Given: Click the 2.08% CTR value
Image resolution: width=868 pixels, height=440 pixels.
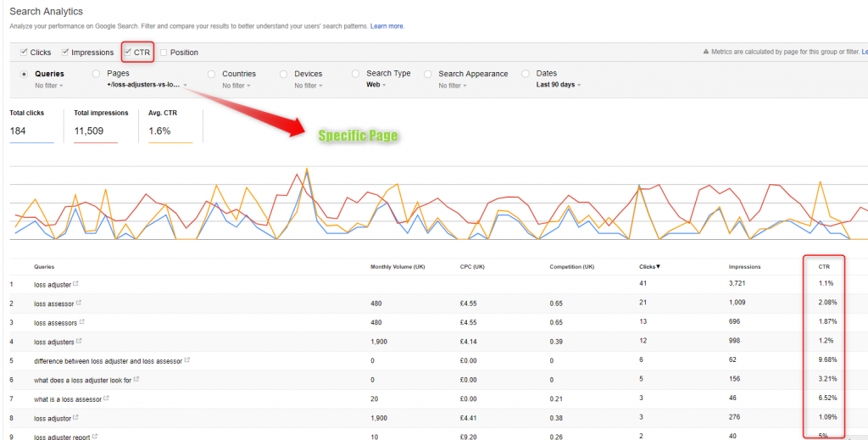Looking at the screenshot, I should pos(827,302).
